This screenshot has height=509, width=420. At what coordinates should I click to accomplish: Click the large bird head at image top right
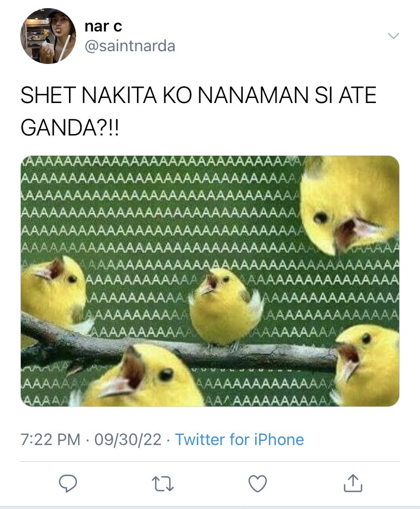click(x=349, y=205)
